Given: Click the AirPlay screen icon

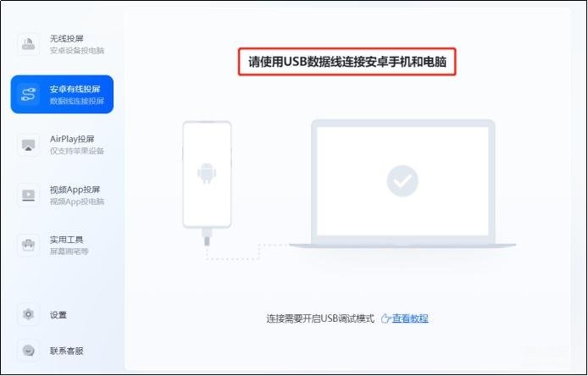Looking at the screenshot, I should pos(29,145).
